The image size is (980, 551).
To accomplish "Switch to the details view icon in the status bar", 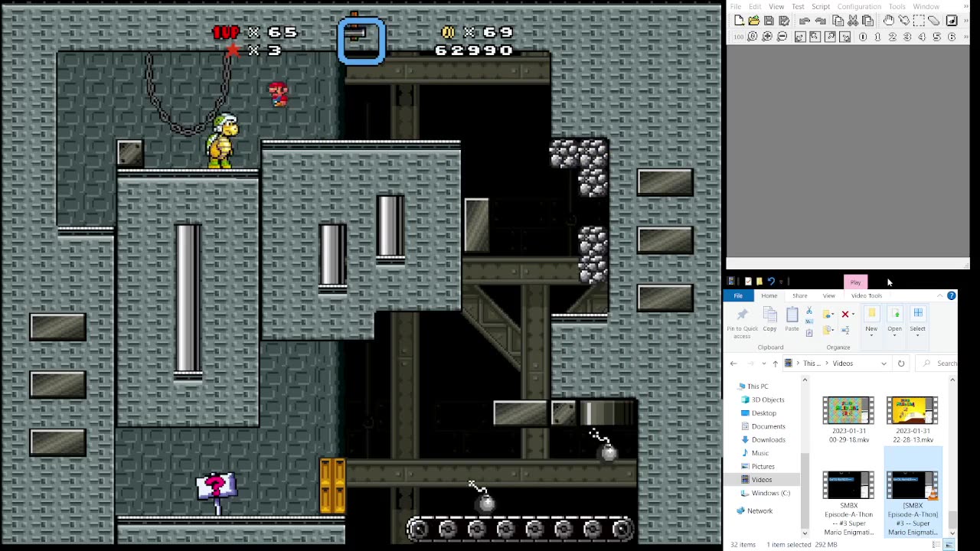I will click(x=936, y=545).
